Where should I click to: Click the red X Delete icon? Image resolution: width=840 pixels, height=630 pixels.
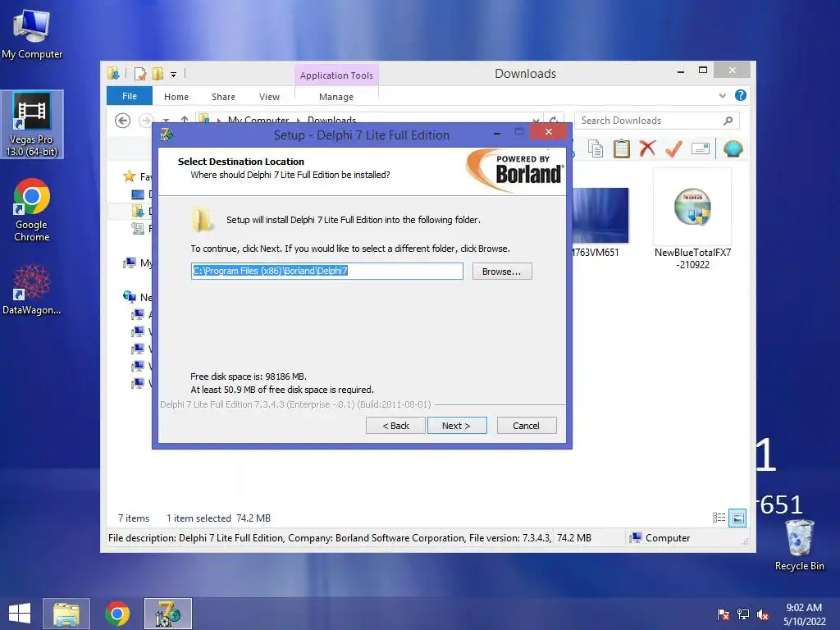point(648,148)
